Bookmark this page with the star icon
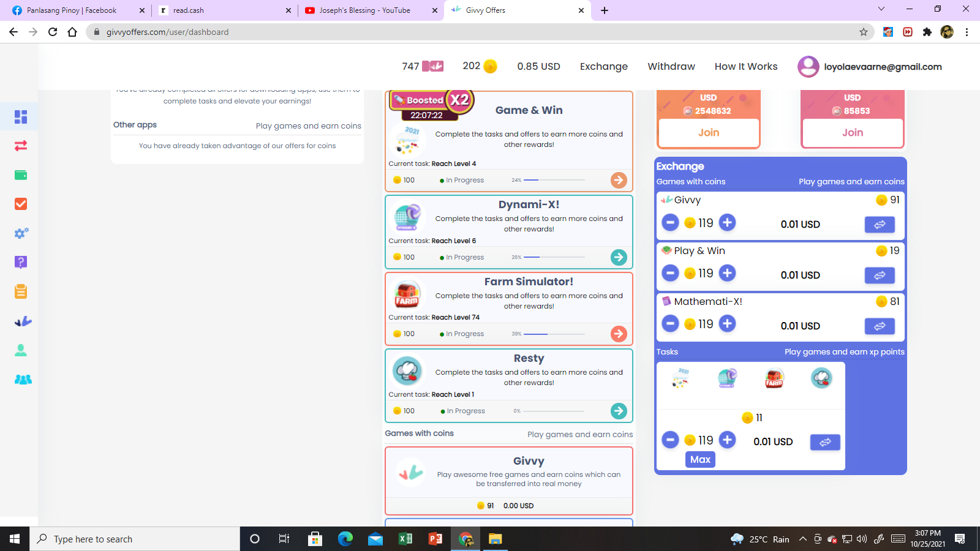 point(864,32)
